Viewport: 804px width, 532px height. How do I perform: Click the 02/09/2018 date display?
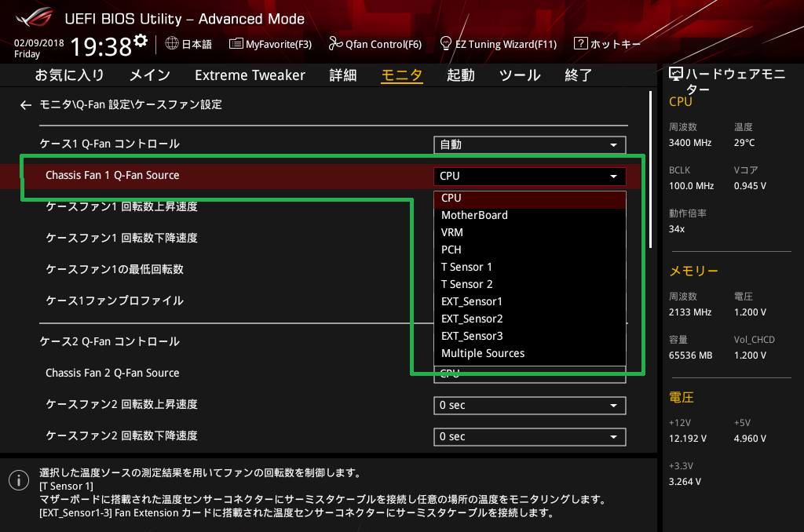coord(39,43)
